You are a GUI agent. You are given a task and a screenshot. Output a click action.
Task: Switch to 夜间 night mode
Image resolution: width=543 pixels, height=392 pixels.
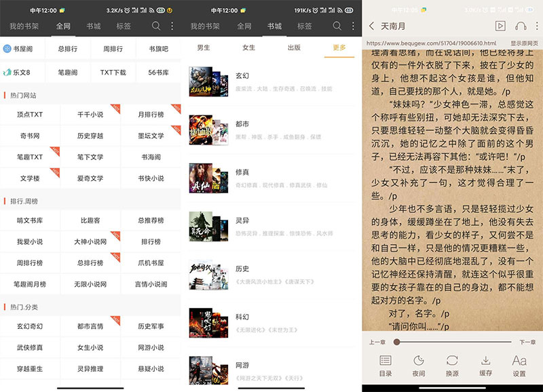[419, 366]
